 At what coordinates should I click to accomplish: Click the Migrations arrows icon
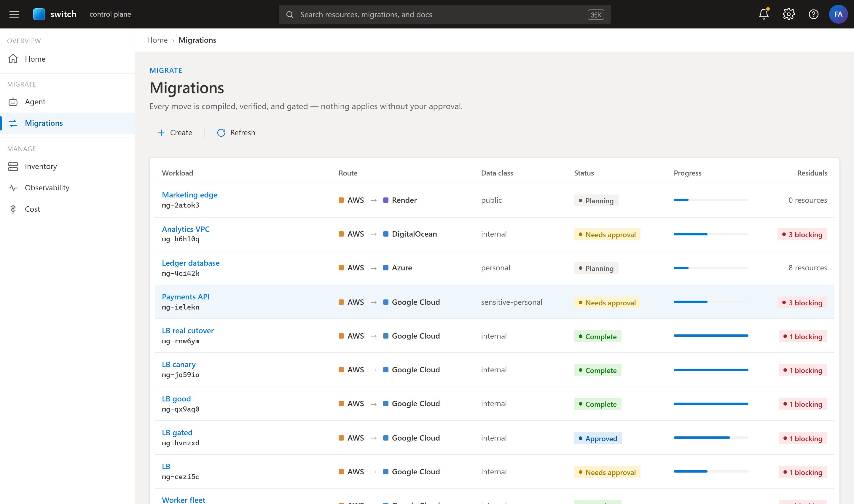click(x=13, y=123)
